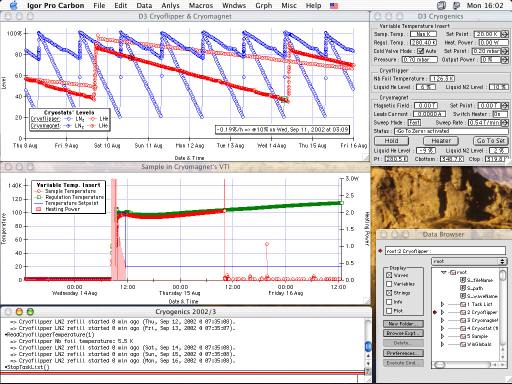Enable the Variables display checkbox

(x=389, y=284)
